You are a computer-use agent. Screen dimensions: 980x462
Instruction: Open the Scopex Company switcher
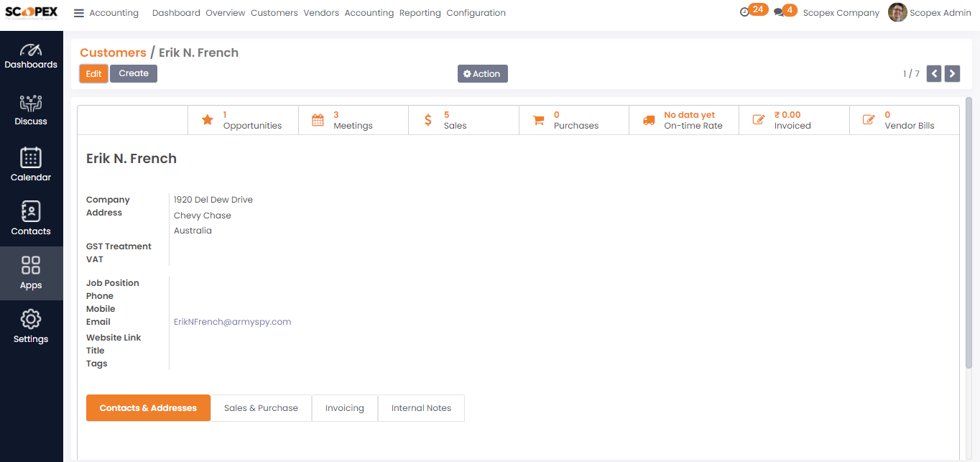click(x=841, y=13)
